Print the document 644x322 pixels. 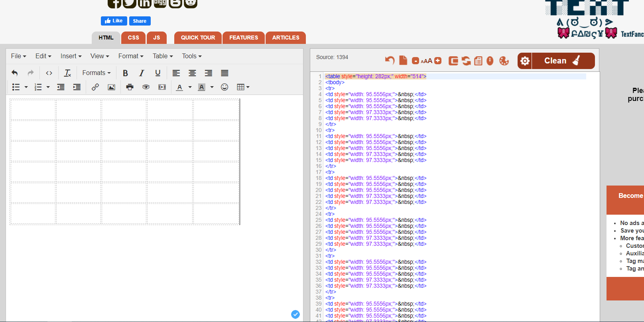point(130,87)
